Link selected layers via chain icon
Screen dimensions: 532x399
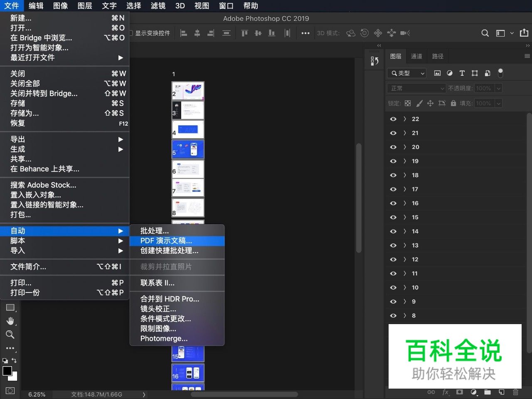pos(431,392)
